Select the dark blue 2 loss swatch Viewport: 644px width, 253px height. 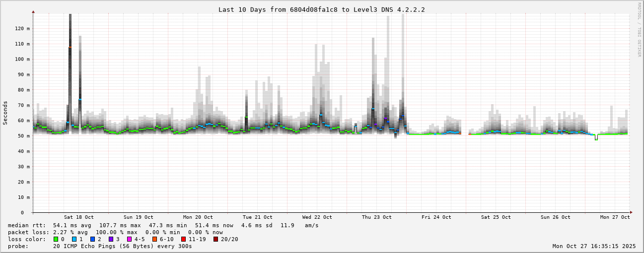coord(93,239)
